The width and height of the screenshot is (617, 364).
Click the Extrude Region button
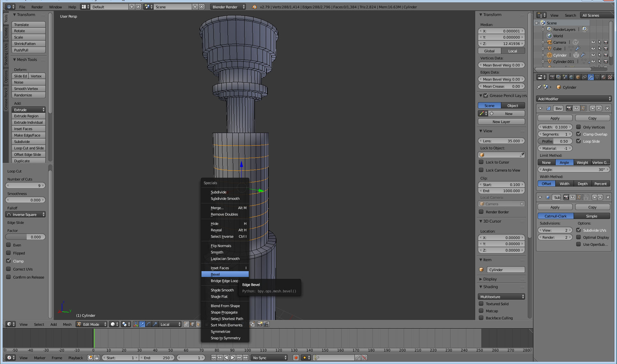click(x=29, y=116)
